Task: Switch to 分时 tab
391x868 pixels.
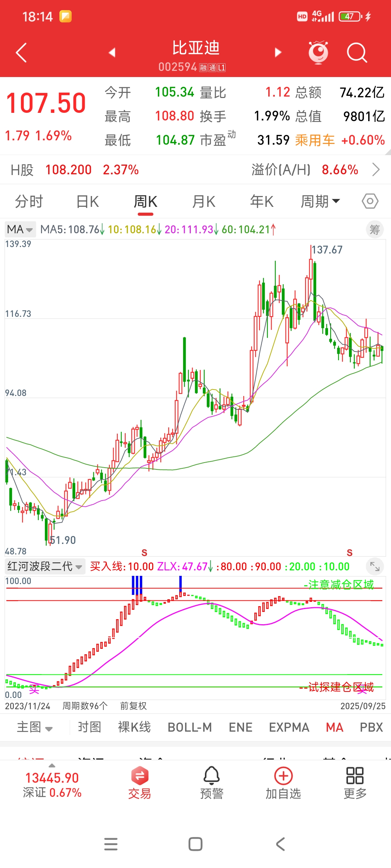Action: coord(29,201)
